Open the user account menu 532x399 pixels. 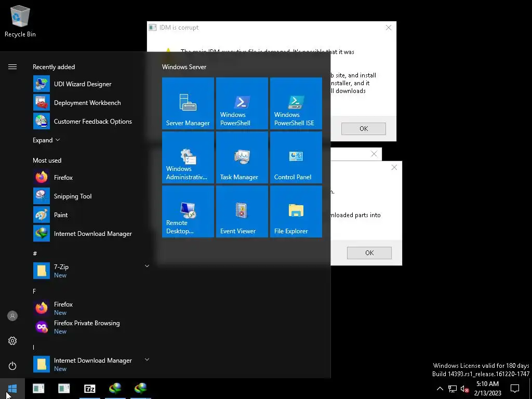click(x=12, y=316)
